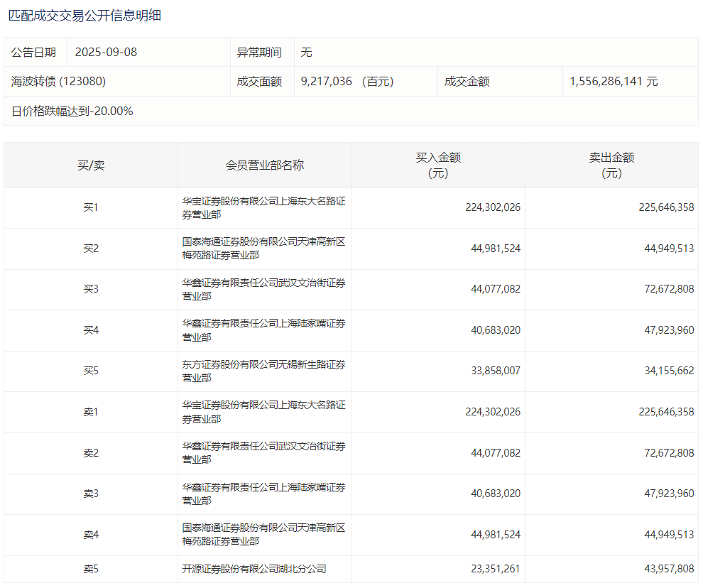Select the announcement date 2025-09-08

click(x=104, y=53)
